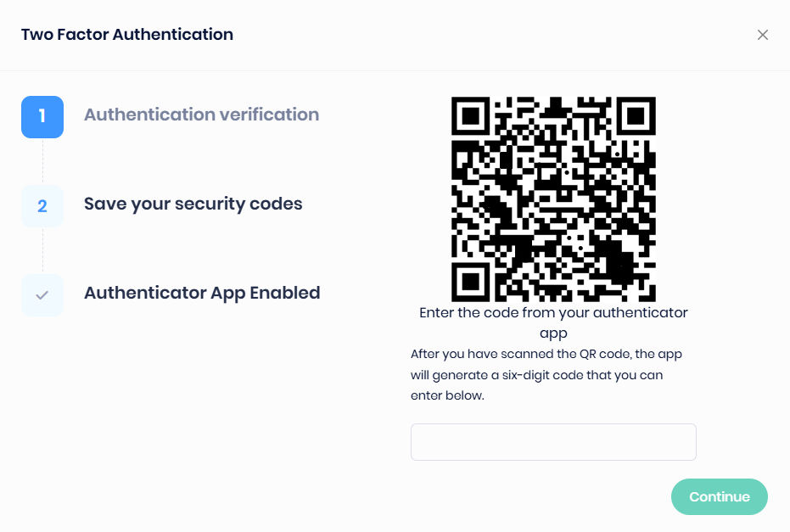Image resolution: width=790 pixels, height=532 pixels.
Task: Close the Two Factor Authentication dialog
Action: [763, 35]
